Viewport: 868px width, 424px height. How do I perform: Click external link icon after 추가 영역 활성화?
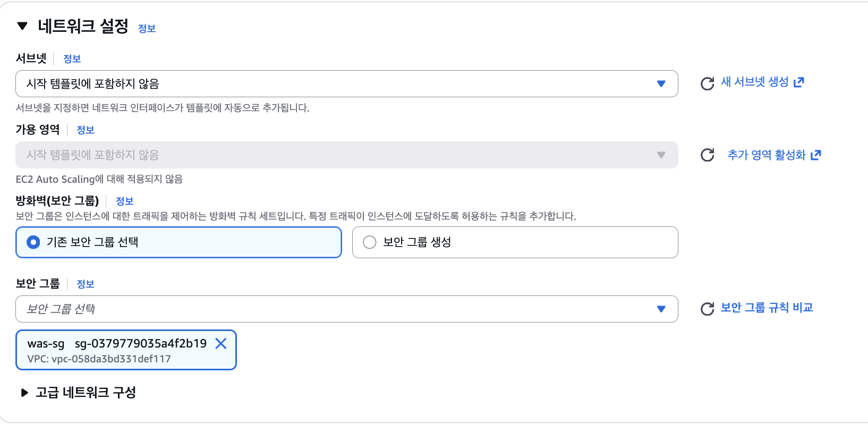tap(816, 155)
